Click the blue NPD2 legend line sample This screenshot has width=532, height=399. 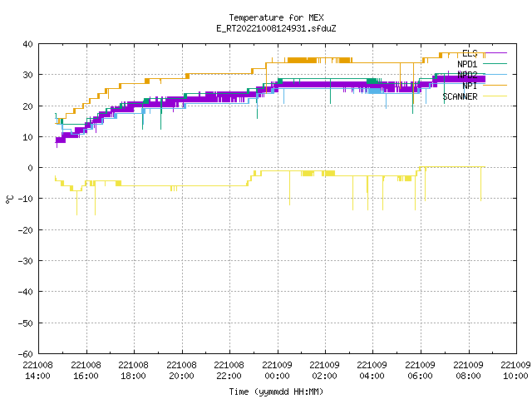point(495,74)
